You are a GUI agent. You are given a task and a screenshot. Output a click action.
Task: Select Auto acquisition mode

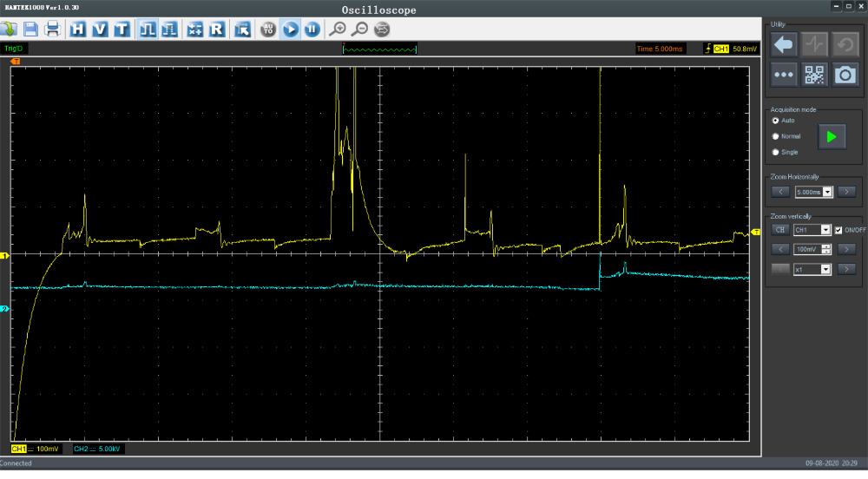pyautogui.click(x=775, y=121)
